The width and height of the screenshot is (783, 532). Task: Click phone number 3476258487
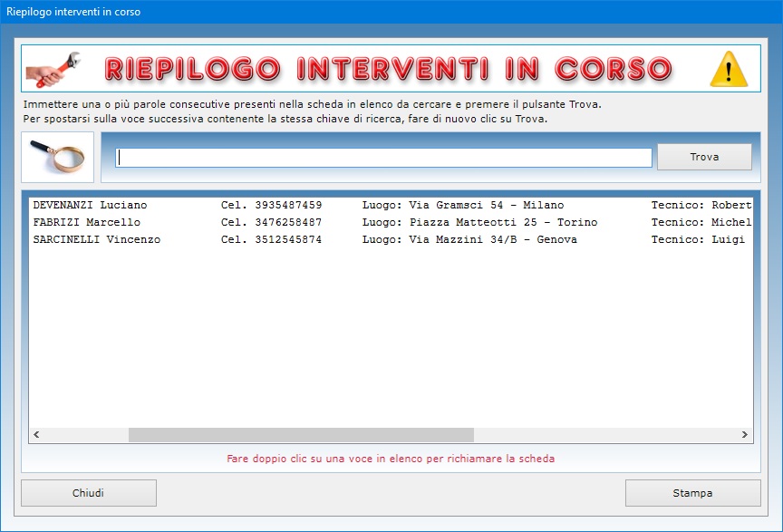tap(288, 222)
